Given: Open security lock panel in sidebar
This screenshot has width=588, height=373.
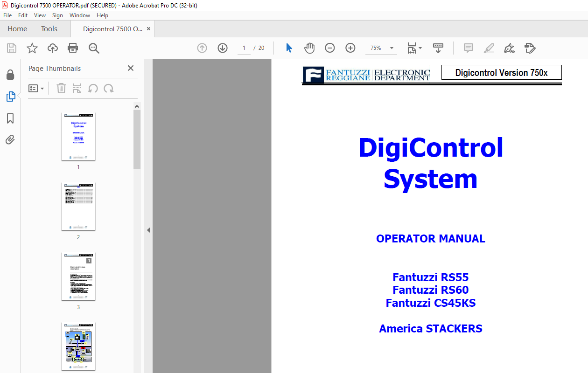Looking at the screenshot, I should (10, 75).
